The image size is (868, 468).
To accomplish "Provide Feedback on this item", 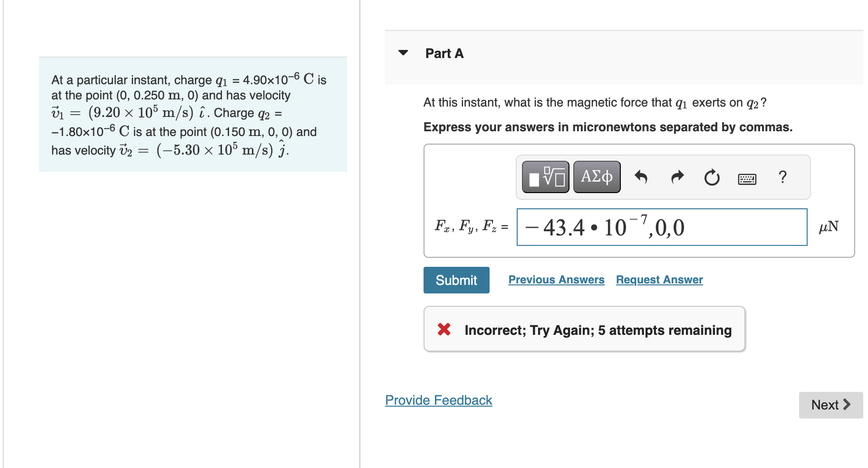I will 438,400.
